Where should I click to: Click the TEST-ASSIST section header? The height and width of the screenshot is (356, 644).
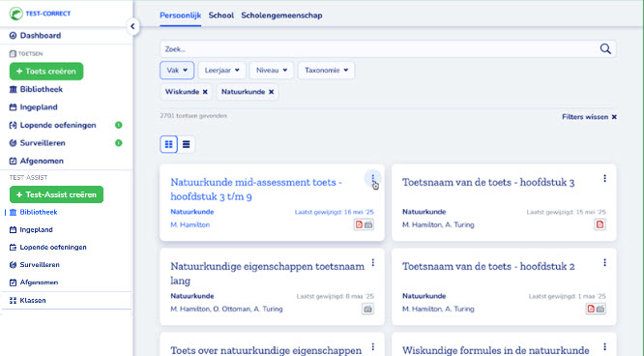[28, 178]
